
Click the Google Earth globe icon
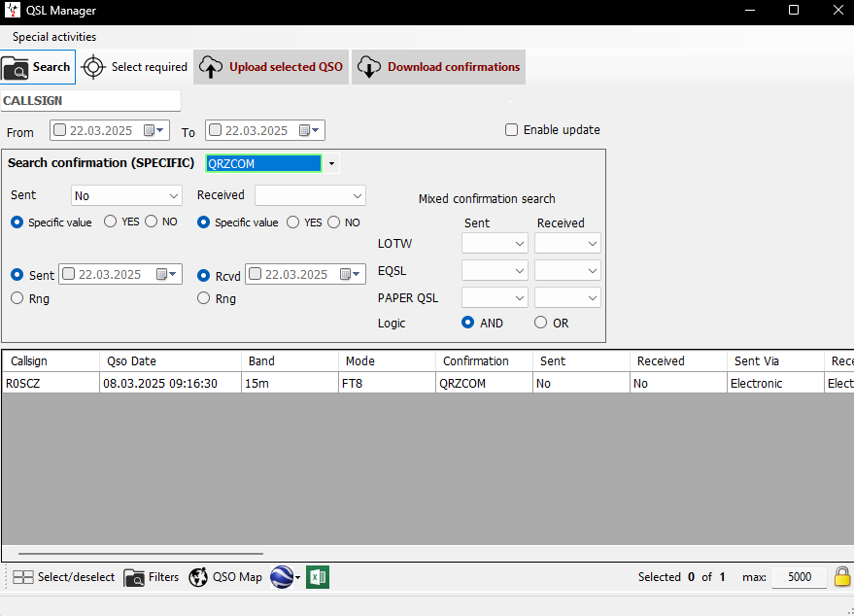tap(282, 577)
